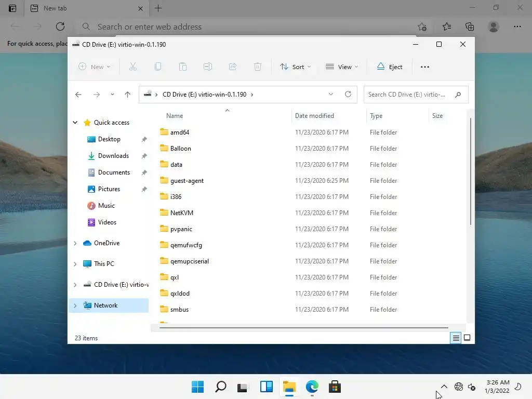Eject the CD Drive
Screen dimensions: 532x399
[x=390, y=67]
